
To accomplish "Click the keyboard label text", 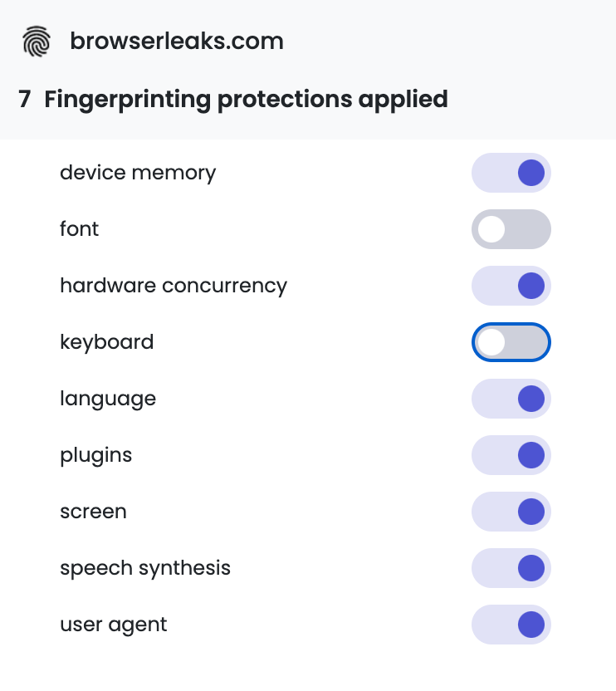I will (x=106, y=342).
